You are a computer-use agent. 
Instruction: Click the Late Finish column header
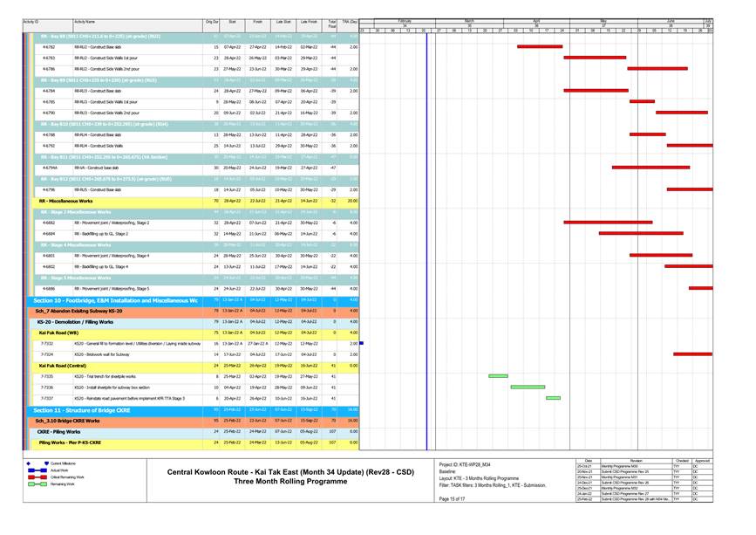[x=309, y=21]
